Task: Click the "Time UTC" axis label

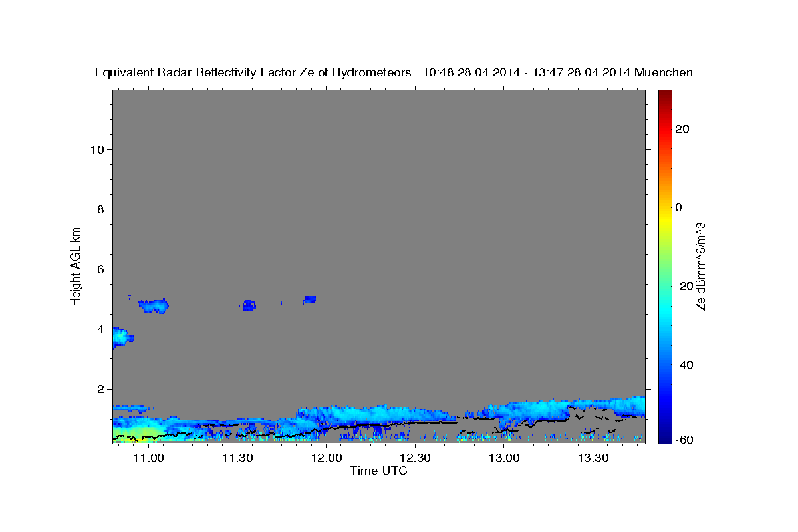Action: (378, 471)
